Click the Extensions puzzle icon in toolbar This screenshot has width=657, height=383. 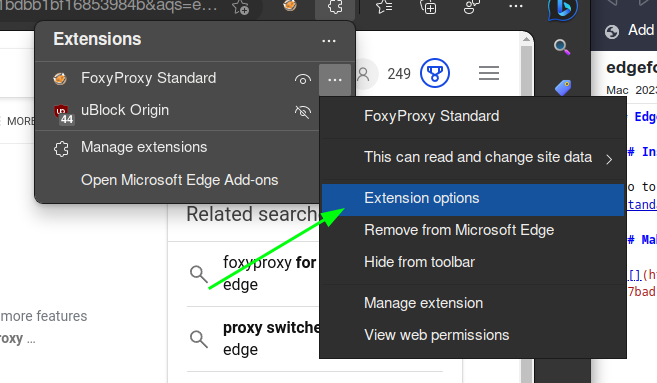pyautogui.click(x=335, y=7)
